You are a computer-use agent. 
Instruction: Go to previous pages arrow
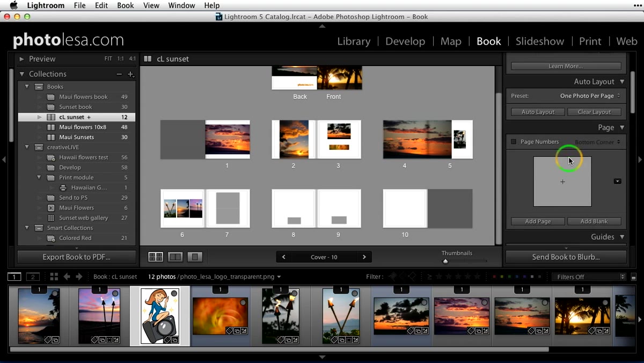284,257
